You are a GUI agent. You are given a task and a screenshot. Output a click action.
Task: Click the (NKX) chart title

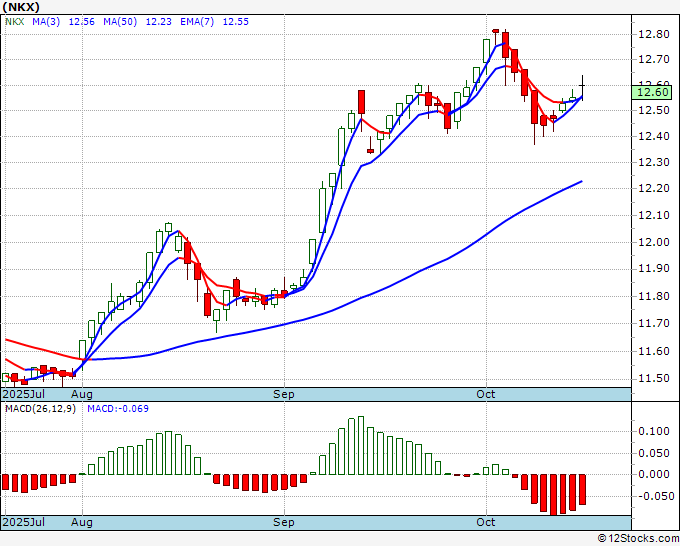click(x=21, y=7)
